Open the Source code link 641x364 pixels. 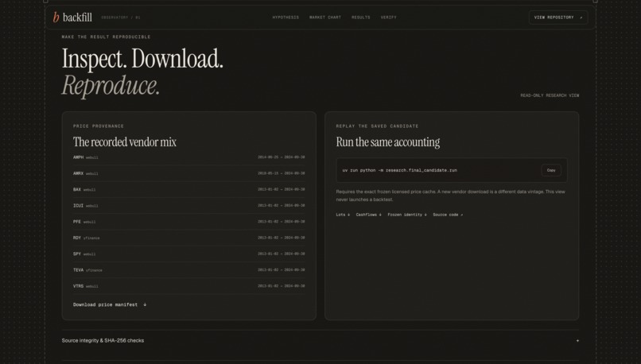(448, 215)
